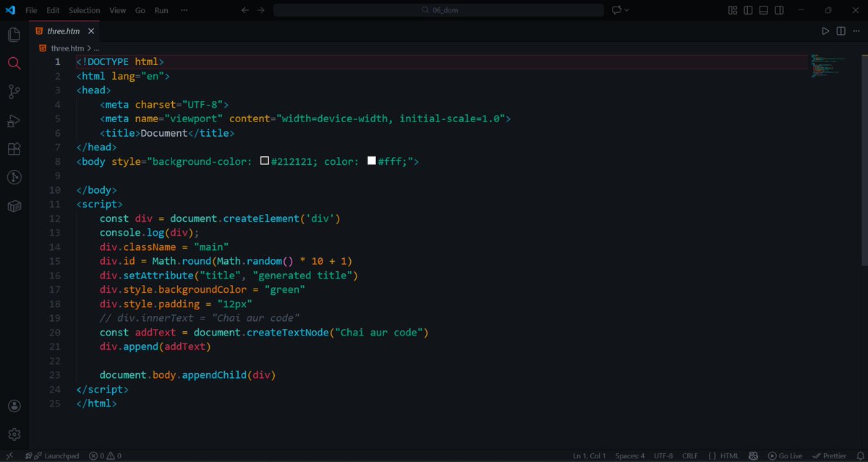
Task: Open the Copilot chat icon
Action: [x=616, y=10]
